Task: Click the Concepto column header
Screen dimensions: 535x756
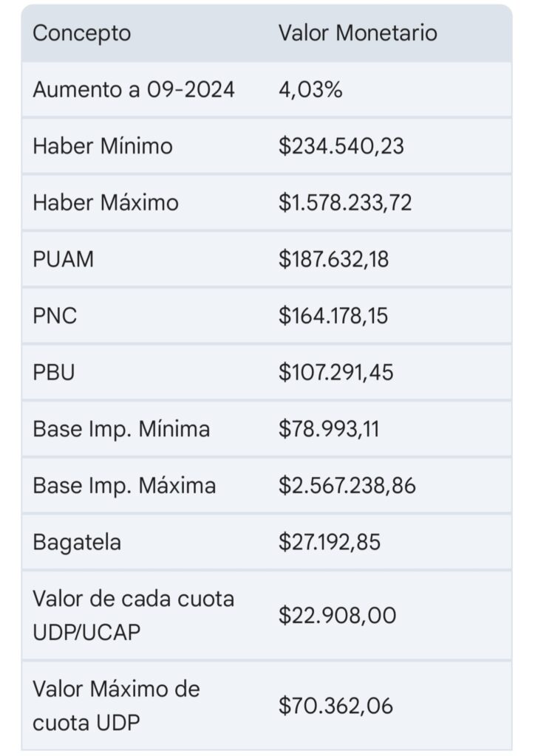Action: tap(81, 33)
